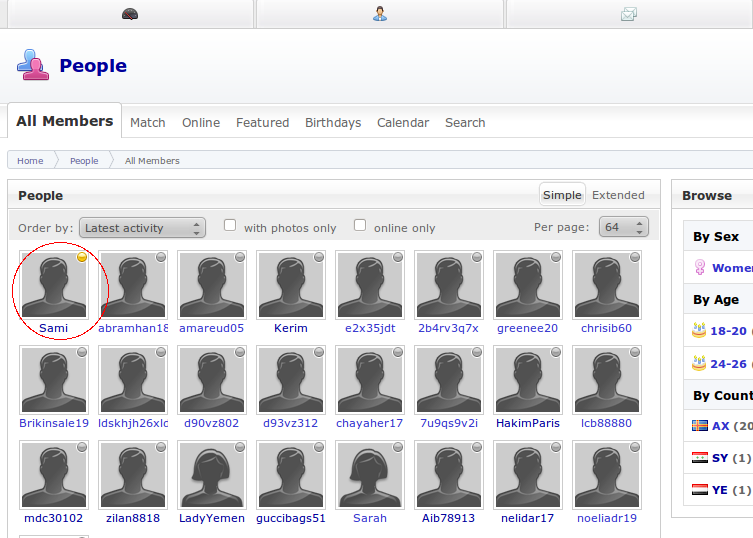Click the yellow status dot on Sami's avatar
753x538 pixels.
click(82, 257)
